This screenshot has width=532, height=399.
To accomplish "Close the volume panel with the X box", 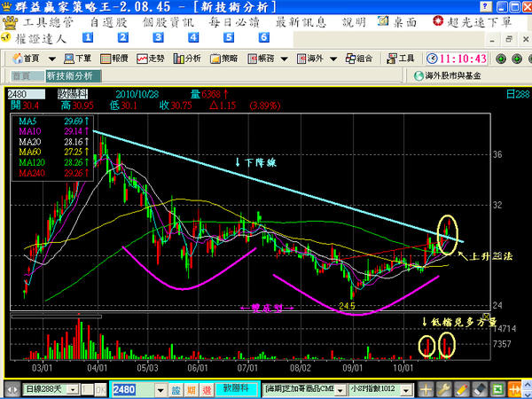I will coord(487,317).
